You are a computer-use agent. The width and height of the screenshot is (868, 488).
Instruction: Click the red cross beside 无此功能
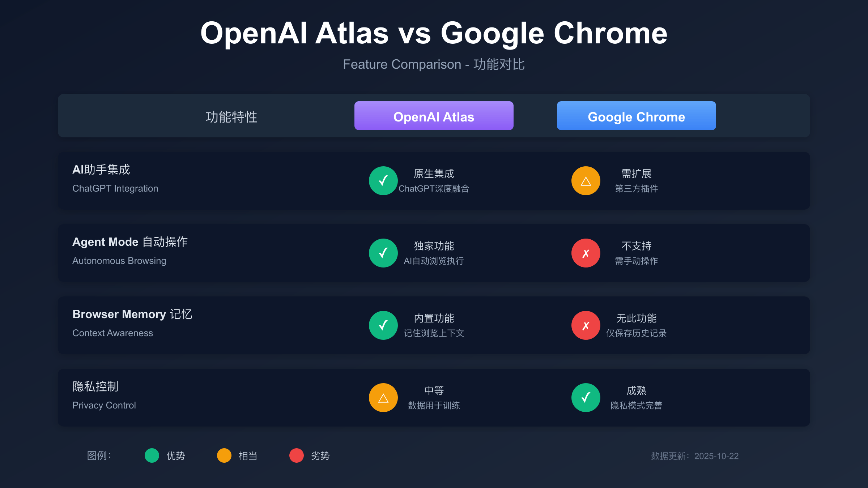[586, 325]
